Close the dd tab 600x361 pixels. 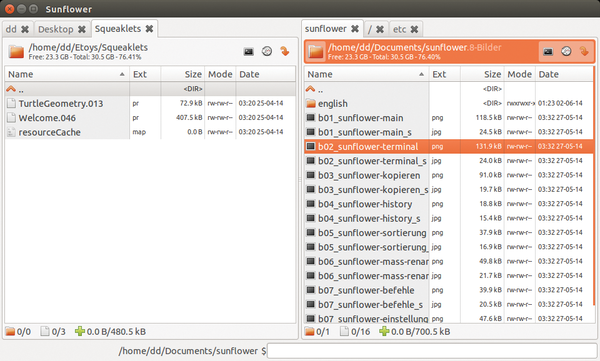[x=25, y=29]
